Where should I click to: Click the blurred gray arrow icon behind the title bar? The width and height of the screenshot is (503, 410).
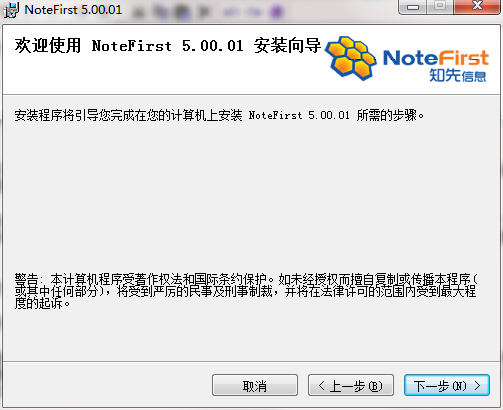pyautogui.click(x=204, y=12)
